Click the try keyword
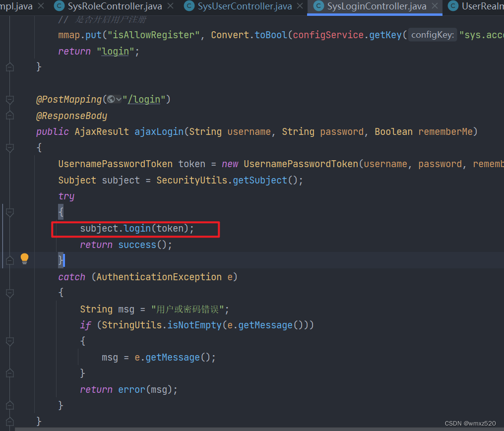Image resolution: width=504 pixels, height=431 pixels. pos(66,196)
